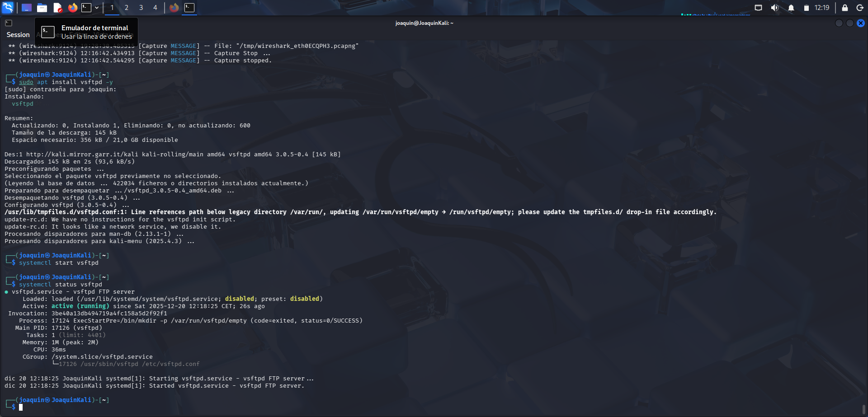Click the network connection tray icon
This screenshot has height=417, width=868.
[x=758, y=7]
